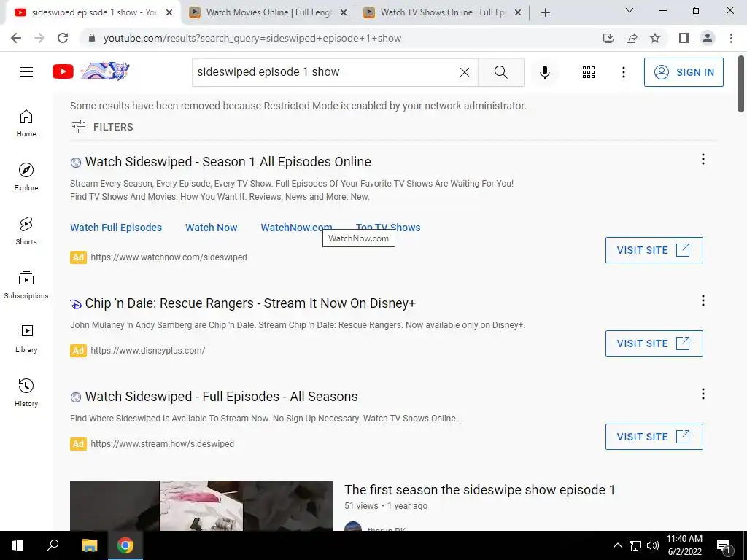Viewport: 747px width, 560px height.
Task: Start voice search with the microphone
Action: point(544,72)
